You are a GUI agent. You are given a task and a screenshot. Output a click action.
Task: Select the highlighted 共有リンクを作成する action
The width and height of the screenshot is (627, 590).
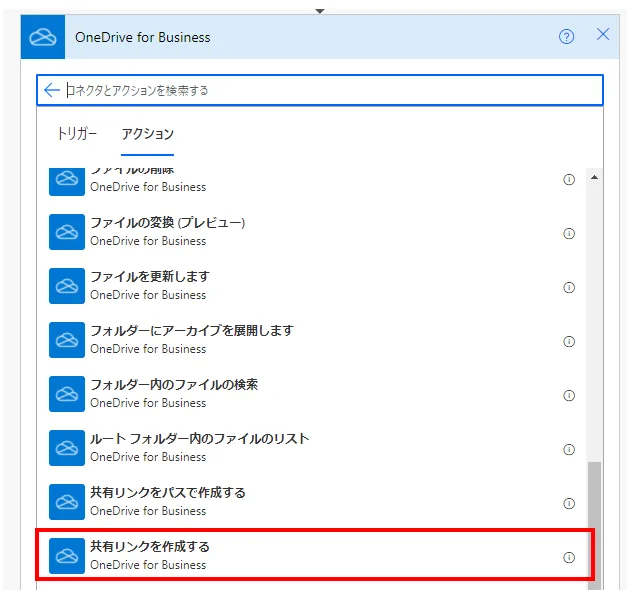coord(150,547)
